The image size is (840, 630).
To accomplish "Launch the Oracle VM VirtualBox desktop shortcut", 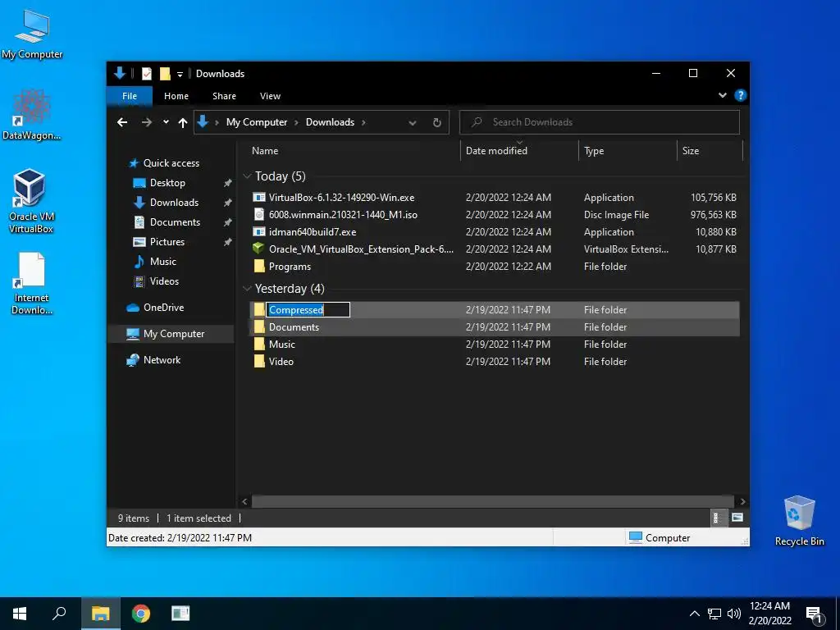I will tap(31, 201).
